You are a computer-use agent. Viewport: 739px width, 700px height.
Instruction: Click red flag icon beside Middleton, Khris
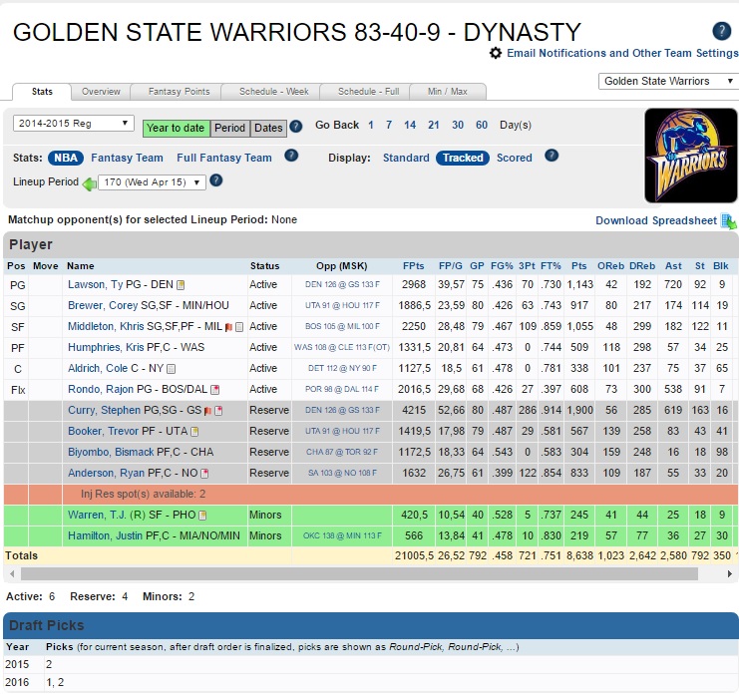coord(228,327)
